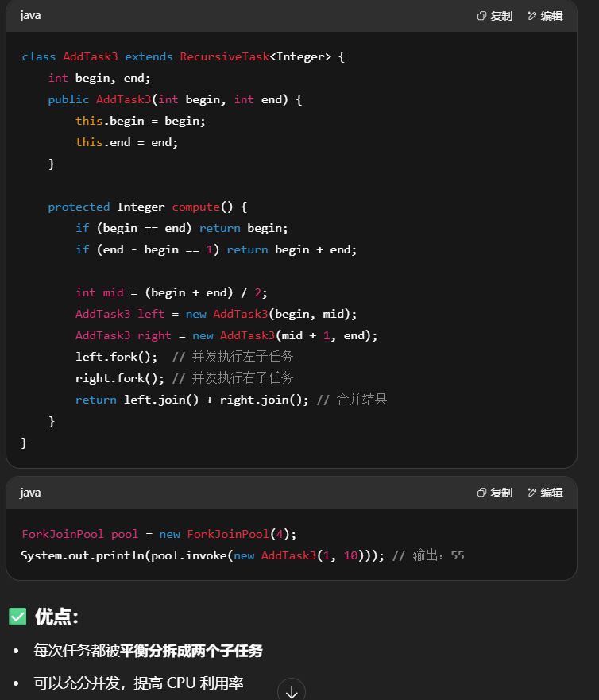The height and width of the screenshot is (700, 599).
Task: Click the java language label on the second code block
Action: tap(30, 493)
